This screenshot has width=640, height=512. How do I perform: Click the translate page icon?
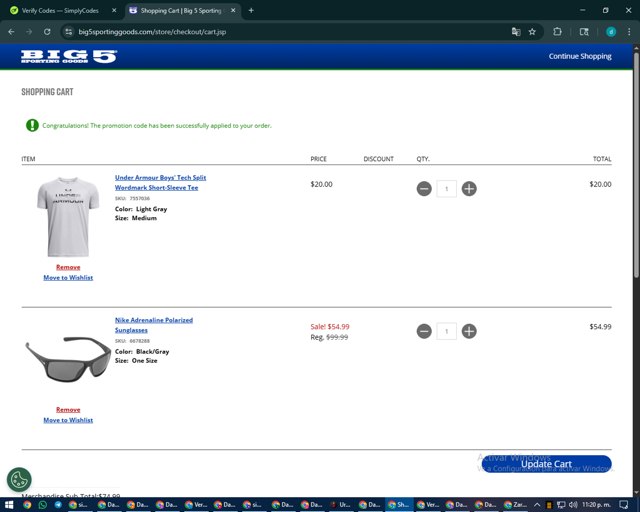(516, 32)
